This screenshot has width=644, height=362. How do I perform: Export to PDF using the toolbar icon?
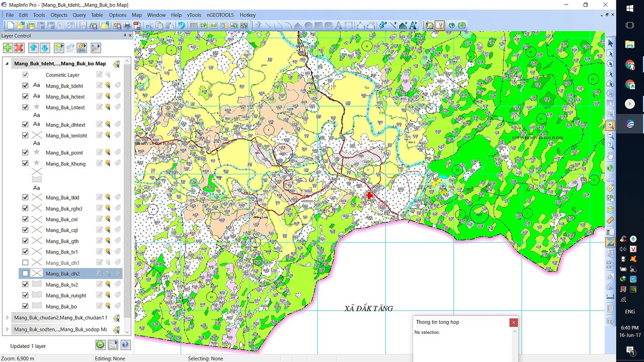[x=137, y=25]
